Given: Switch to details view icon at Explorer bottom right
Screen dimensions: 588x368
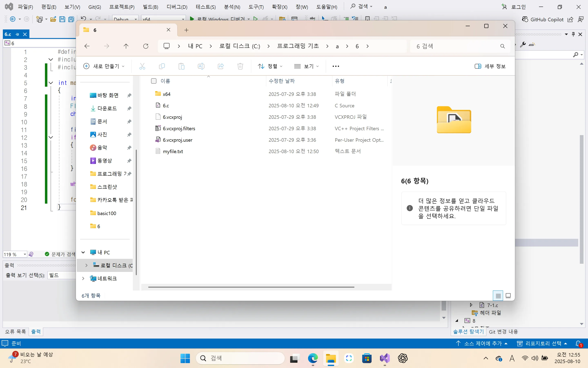Looking at the screenshot, I should pos(498,296).
